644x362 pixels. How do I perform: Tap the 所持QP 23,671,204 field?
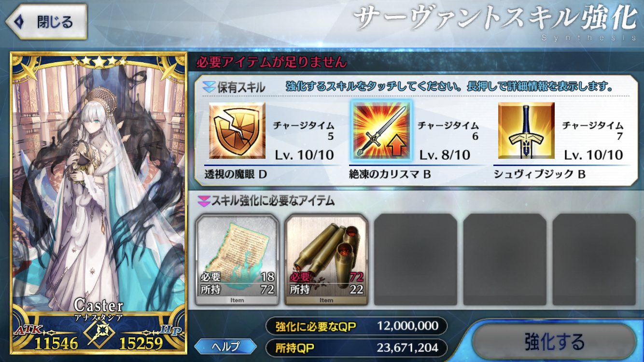[x=356, y=348]
